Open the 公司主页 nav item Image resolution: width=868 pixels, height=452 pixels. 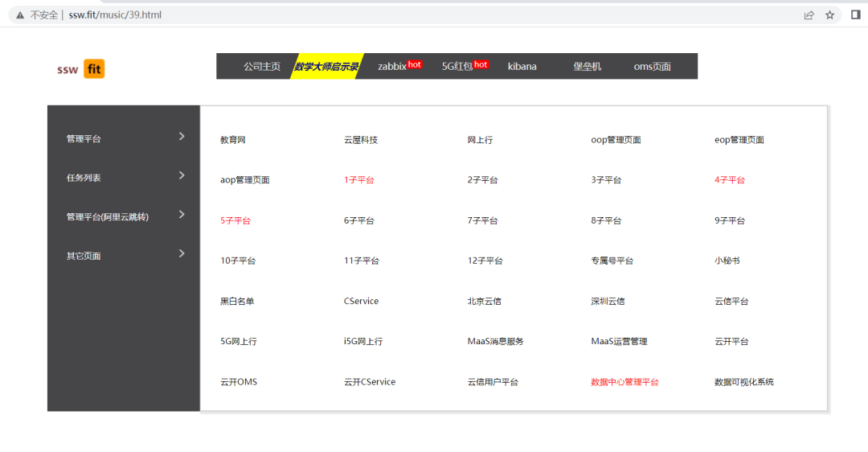(262, 67)
